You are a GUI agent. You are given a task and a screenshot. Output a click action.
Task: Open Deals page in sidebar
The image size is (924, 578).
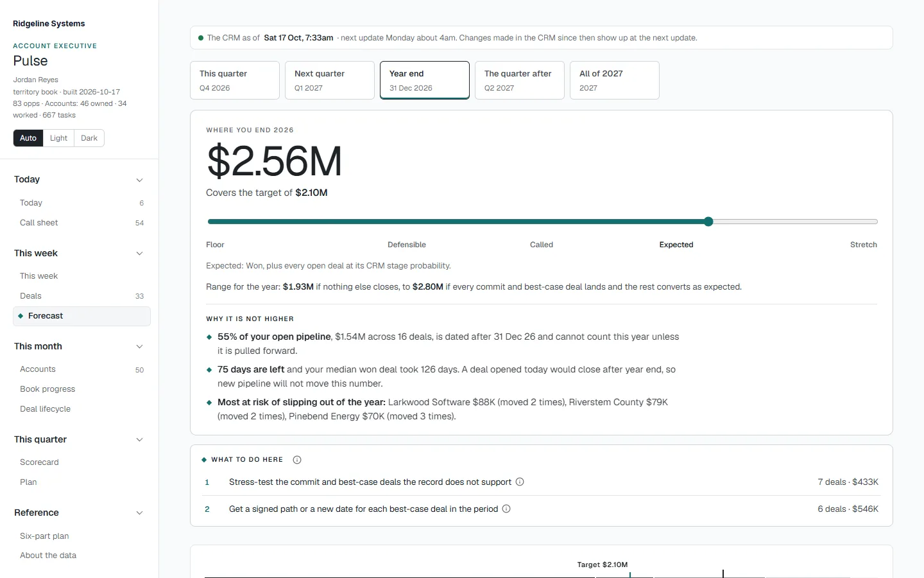81,296
